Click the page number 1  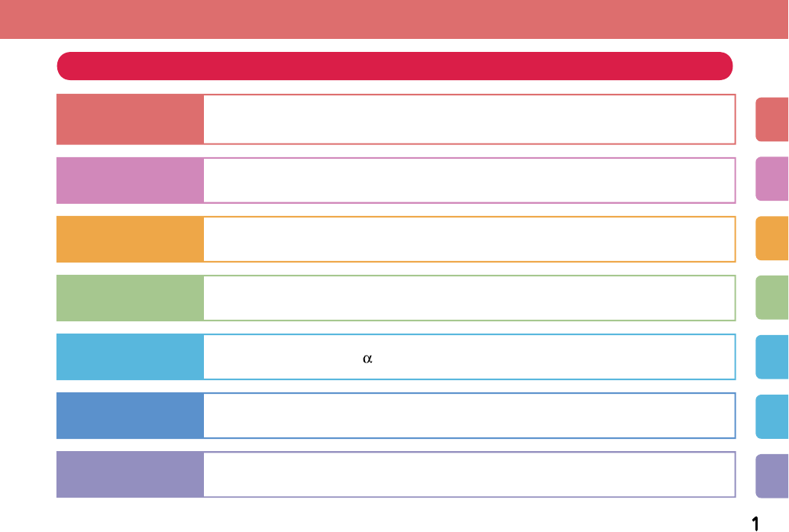point(755,522)
